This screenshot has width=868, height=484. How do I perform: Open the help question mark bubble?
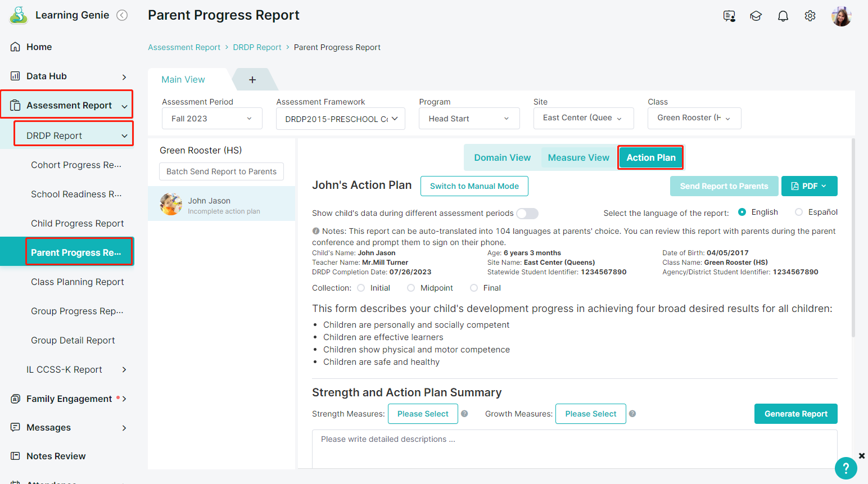(846, 468)
